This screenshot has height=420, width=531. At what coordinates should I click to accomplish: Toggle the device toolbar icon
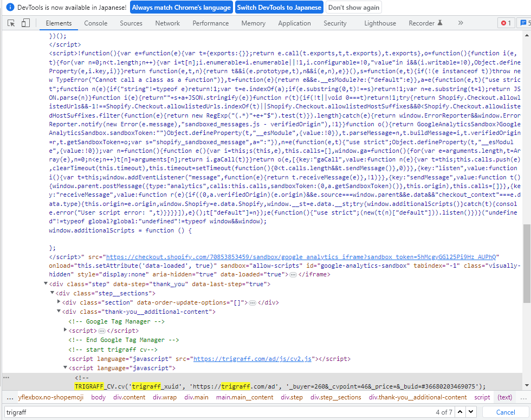tap(26, 23)
